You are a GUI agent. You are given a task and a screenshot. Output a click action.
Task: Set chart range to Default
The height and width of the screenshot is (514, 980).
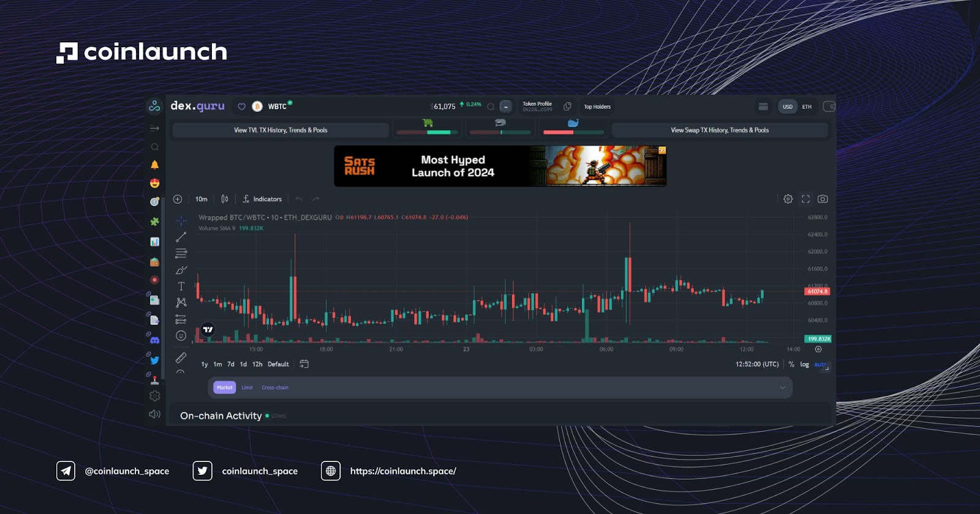pyautogui.click(x=278, y=364)
